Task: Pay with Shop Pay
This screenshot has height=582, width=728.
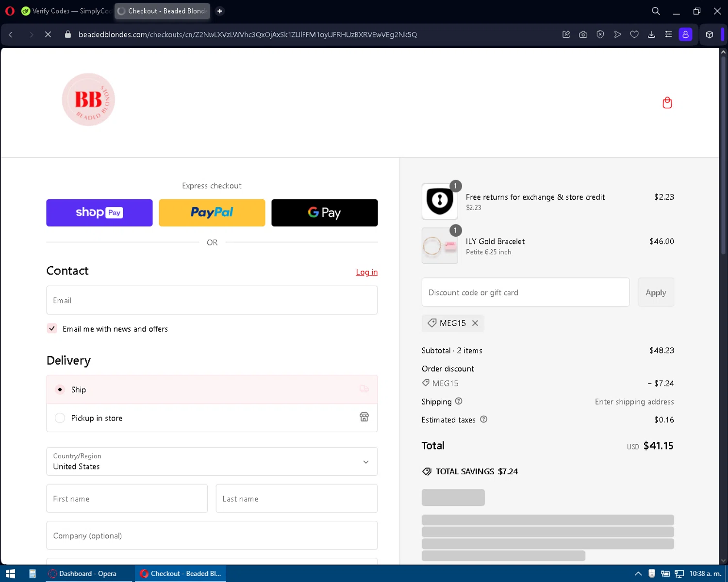Action: pyautogui.click(x=99, y=212)
